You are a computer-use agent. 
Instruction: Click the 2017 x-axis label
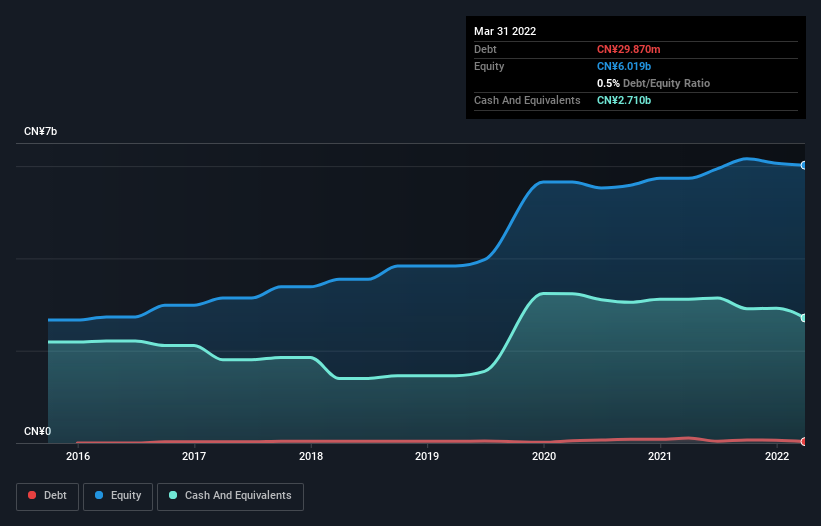[194, 456]
